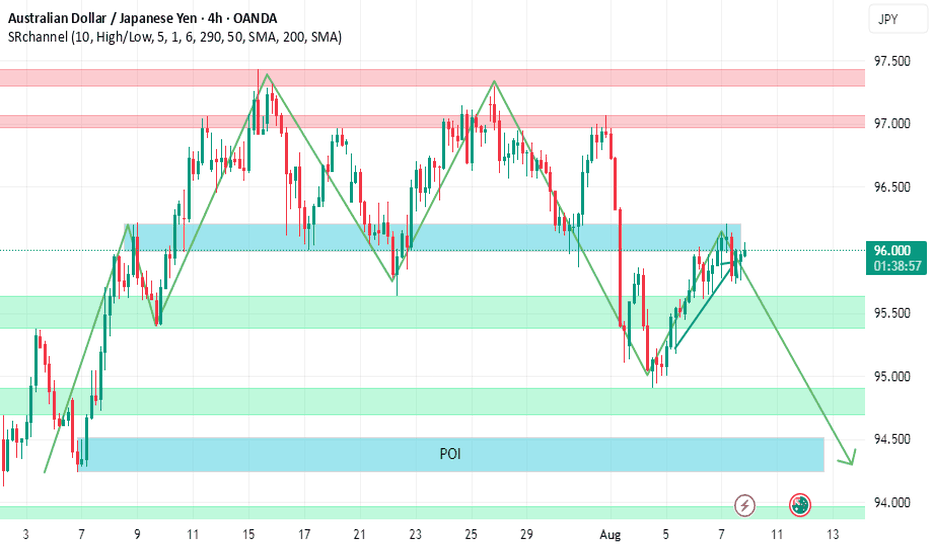Click the 15 date on time axis
932x550 pixels.
pyautogui.click(x=248, y=535)
